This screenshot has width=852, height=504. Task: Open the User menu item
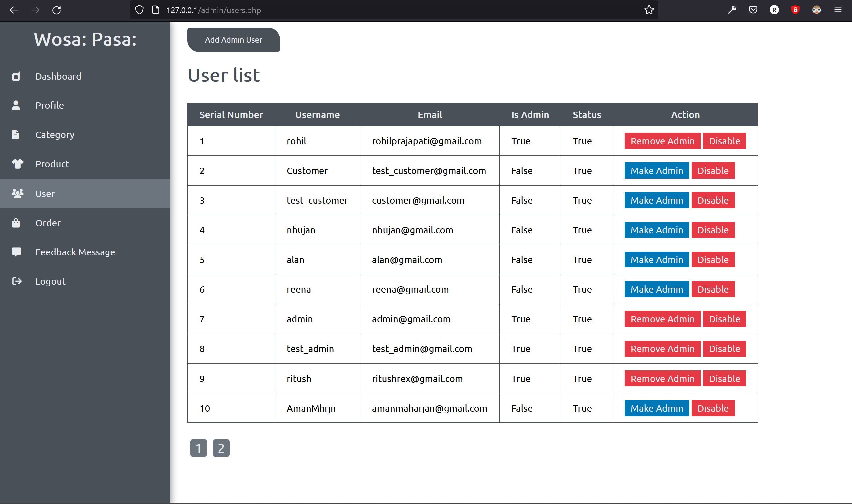pyautogui.click(x=45, y=194)
